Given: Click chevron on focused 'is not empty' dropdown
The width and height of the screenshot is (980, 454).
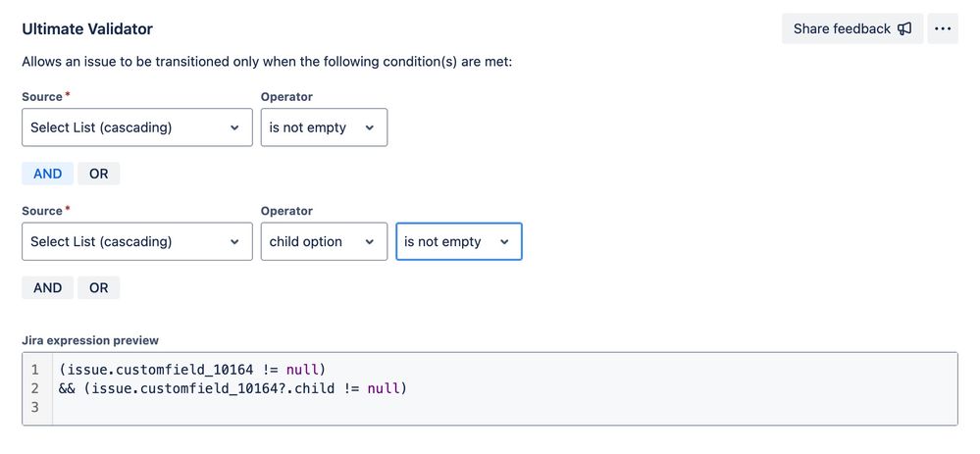Looking at the screenshot, I should click(x=504, y=241).
